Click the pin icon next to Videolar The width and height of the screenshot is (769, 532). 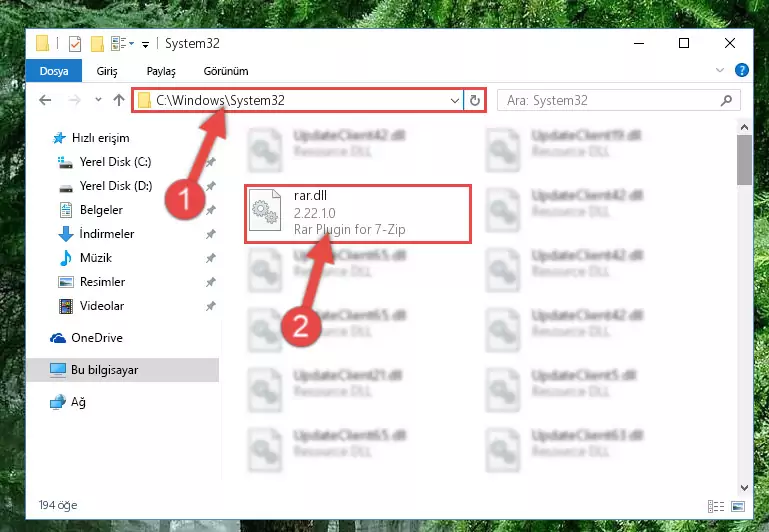coord(210,306)
